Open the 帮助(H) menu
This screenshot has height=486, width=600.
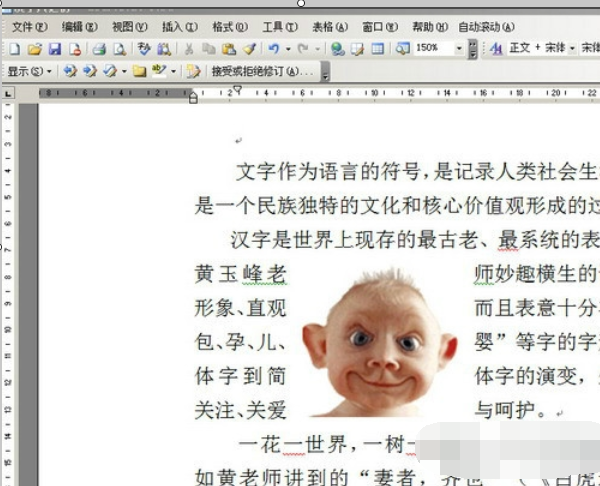coord(430,27)
